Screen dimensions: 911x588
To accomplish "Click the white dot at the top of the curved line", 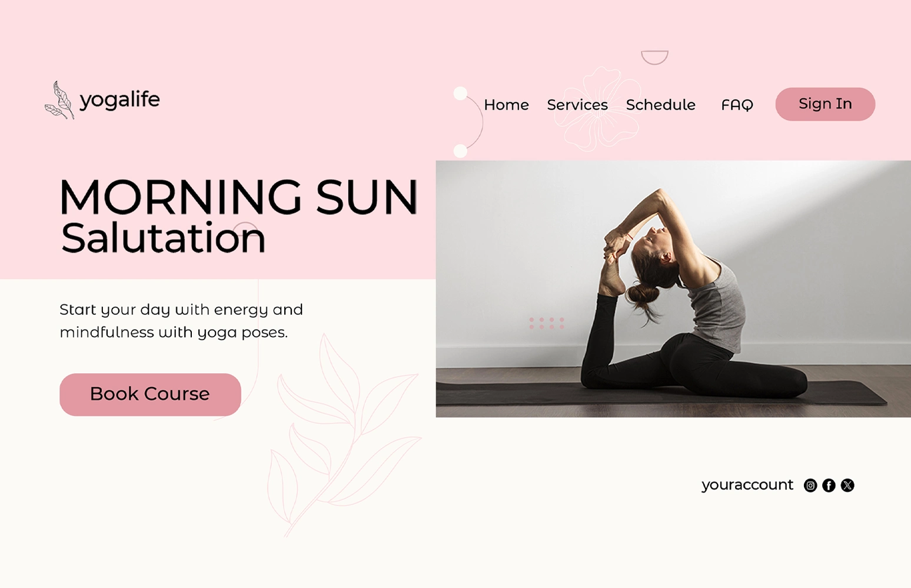I will (460, 93).
